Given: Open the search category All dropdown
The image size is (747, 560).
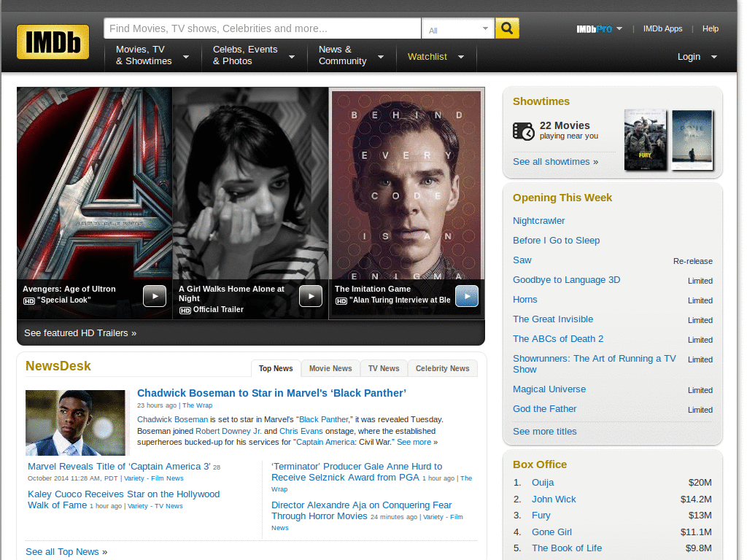Looking at the screenshot, I should [458, 29].
